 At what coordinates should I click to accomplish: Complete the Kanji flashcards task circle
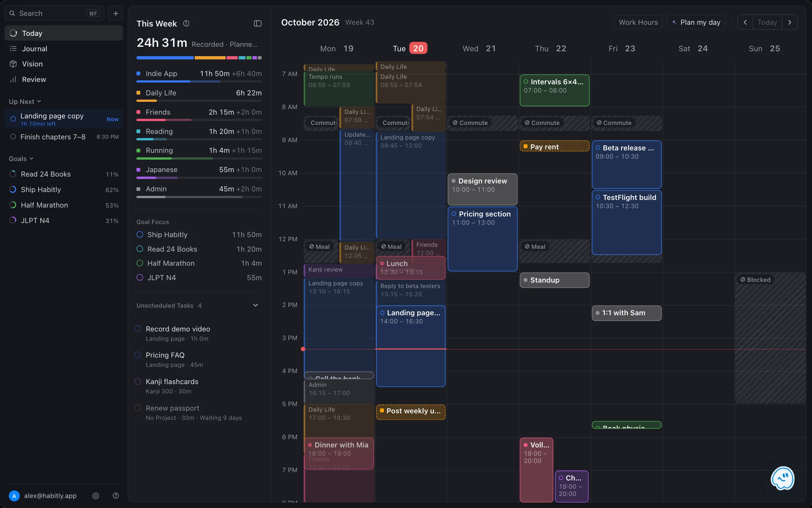138,381
